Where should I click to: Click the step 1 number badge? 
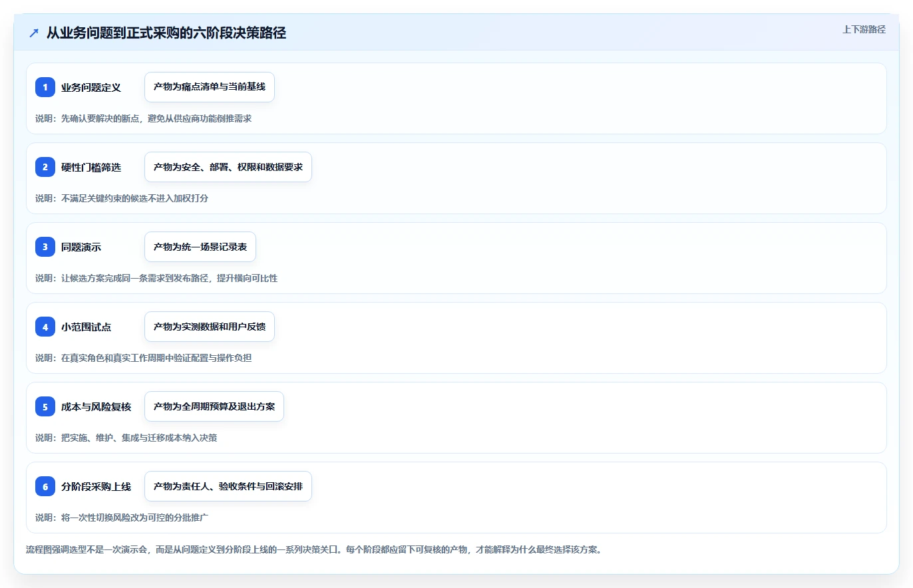point(45,87)
